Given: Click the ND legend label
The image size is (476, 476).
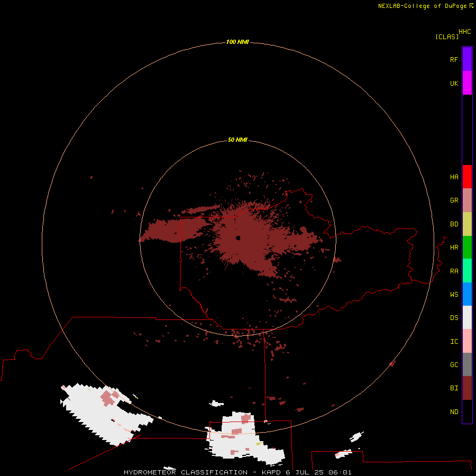Looking at the screenshot, I should pyautogui.click(x=454, y=412).
